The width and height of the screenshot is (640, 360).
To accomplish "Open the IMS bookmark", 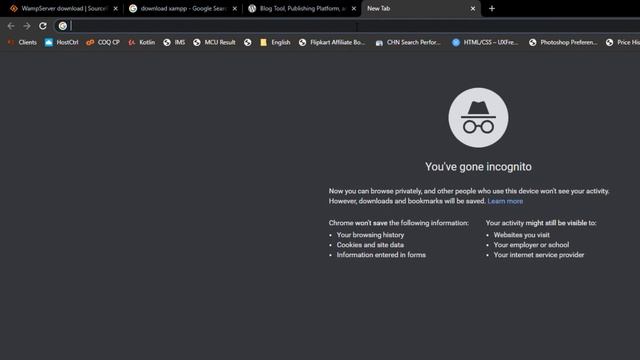I will 174,42.
